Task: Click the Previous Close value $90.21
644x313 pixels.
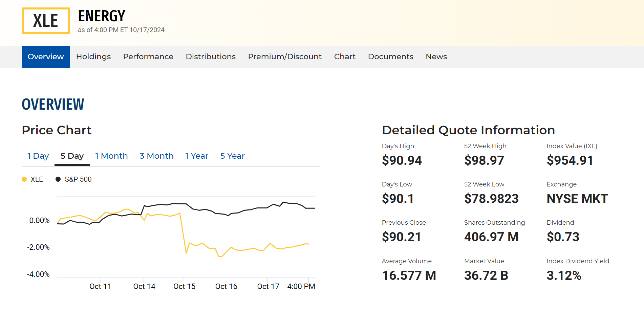Action: point(402,237)
